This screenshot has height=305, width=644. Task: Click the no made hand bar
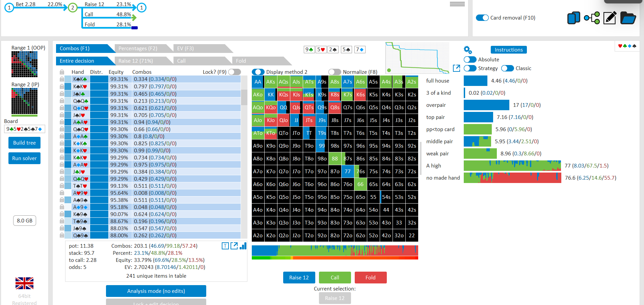[512, 178]
